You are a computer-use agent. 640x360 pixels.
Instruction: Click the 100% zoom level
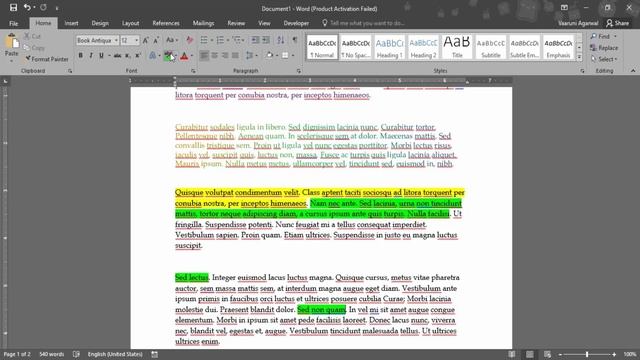pyautogui.click(x=629, y=354)
